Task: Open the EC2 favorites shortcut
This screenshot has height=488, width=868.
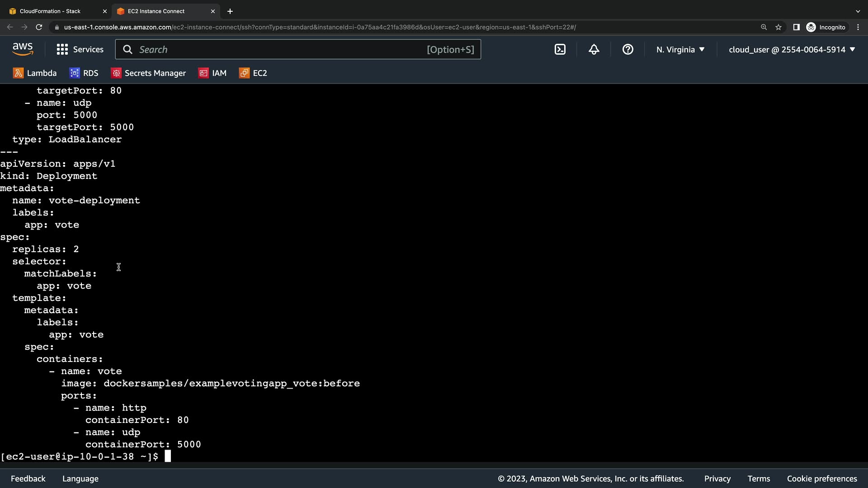Action: click(253, 73)
